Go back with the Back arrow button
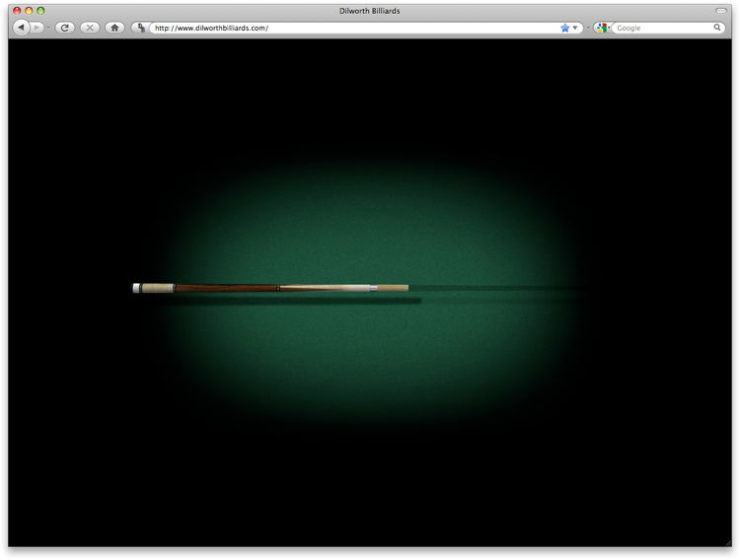 click(x=21, y=28)
